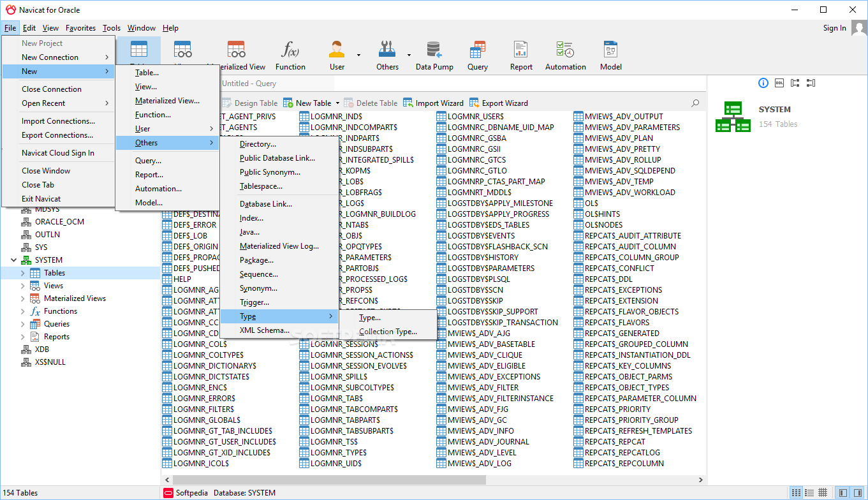Image resolution: width=868 pixels, height=500 pixels.
Task: Click the right arrow of the horizontal scrollbar
Action: (701, 480)
